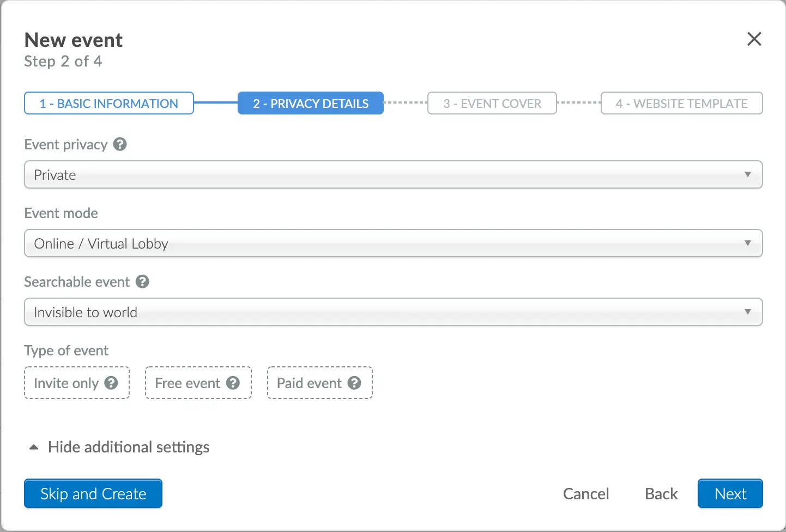The width and height of the screenshot is (786, 532).
Task: Go Back to previous step
Action: tap(661, 494)
